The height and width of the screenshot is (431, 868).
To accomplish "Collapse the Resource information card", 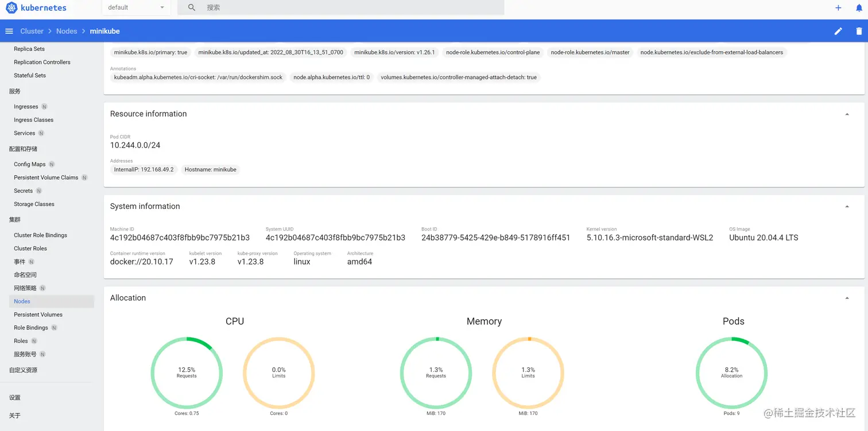I will pos(847,114).
